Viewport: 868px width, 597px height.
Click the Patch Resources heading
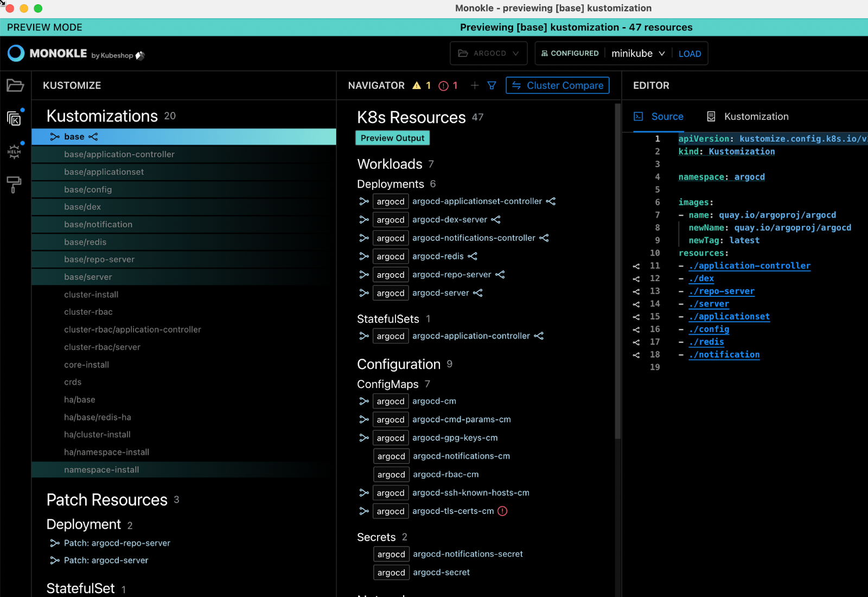click(x=107, y=500)
